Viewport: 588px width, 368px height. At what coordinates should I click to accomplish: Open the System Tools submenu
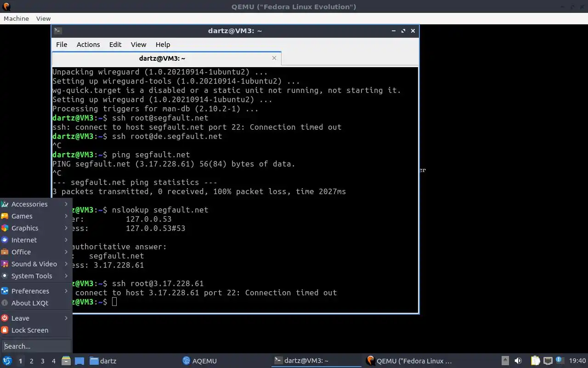(35, 276)
